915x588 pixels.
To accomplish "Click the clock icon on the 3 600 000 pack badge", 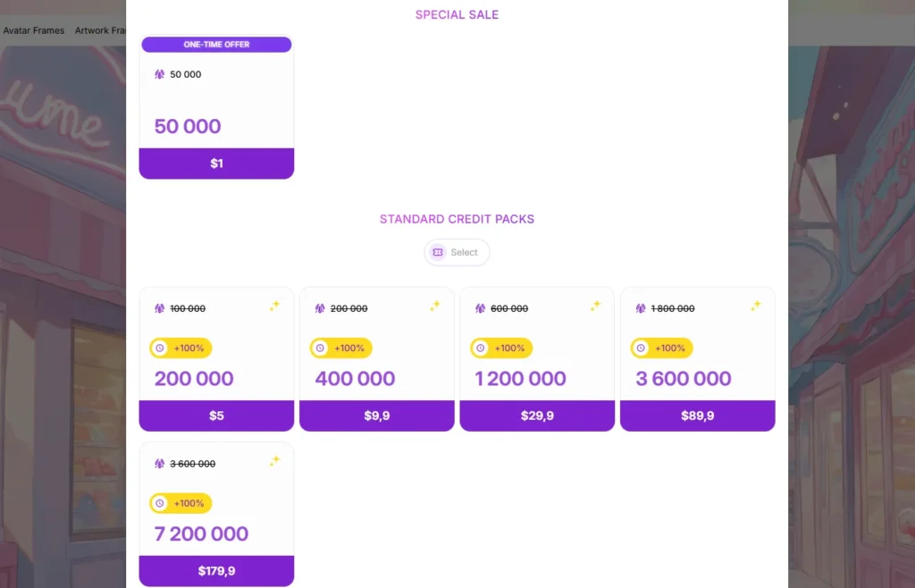I will point(641,349).
